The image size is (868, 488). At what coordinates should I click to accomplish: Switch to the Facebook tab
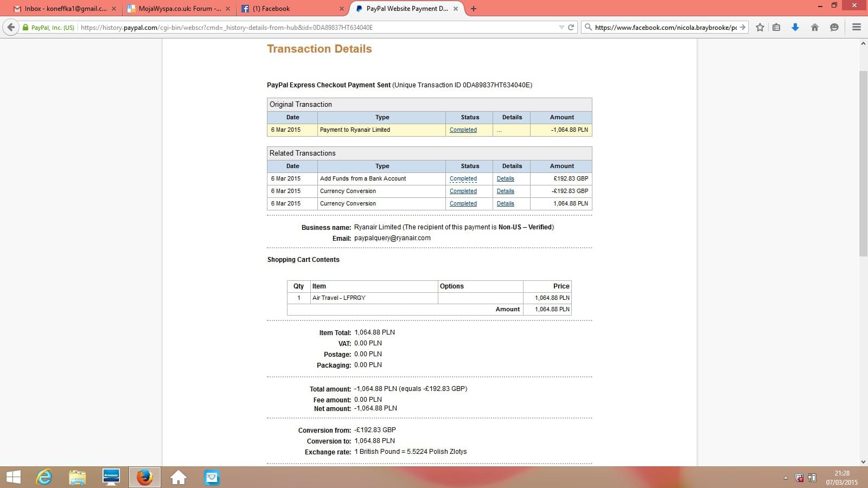(x=292, y=9)
